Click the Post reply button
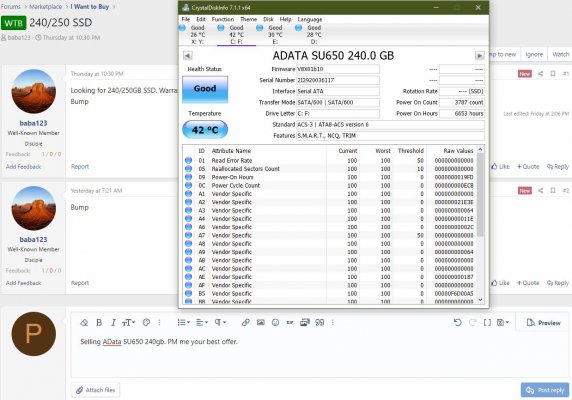This screenshot has height=400, width=572. [545, 390]
